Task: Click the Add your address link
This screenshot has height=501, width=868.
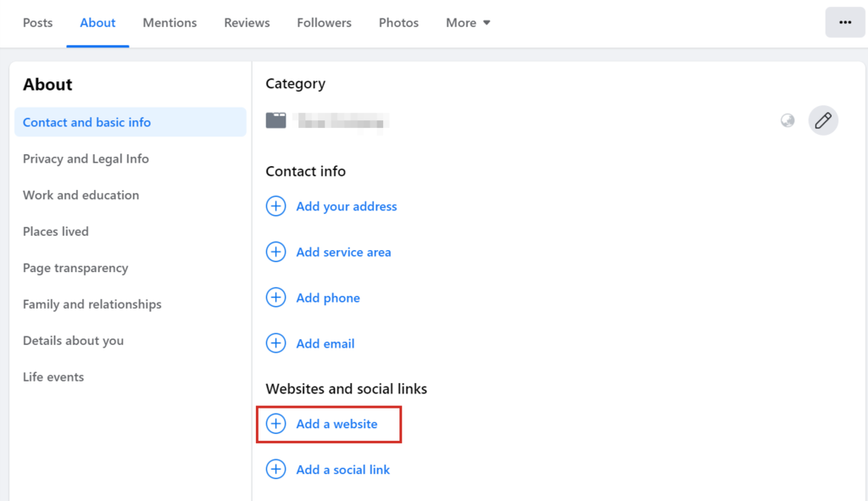Action: pos(346,206)
